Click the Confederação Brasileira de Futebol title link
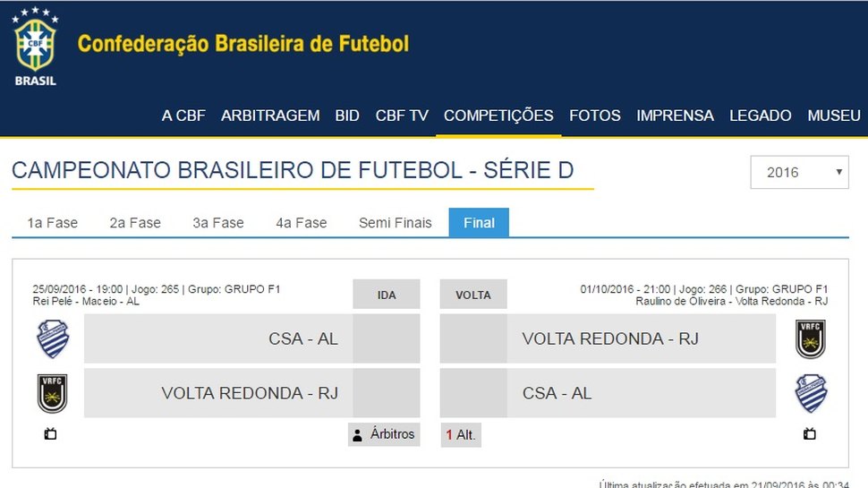This screenshot has height=488, width=868. tap(243, 44)
